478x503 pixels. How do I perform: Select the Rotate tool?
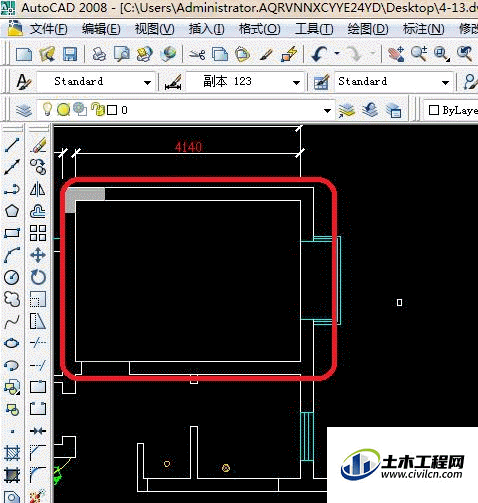[x=38, y=277]
